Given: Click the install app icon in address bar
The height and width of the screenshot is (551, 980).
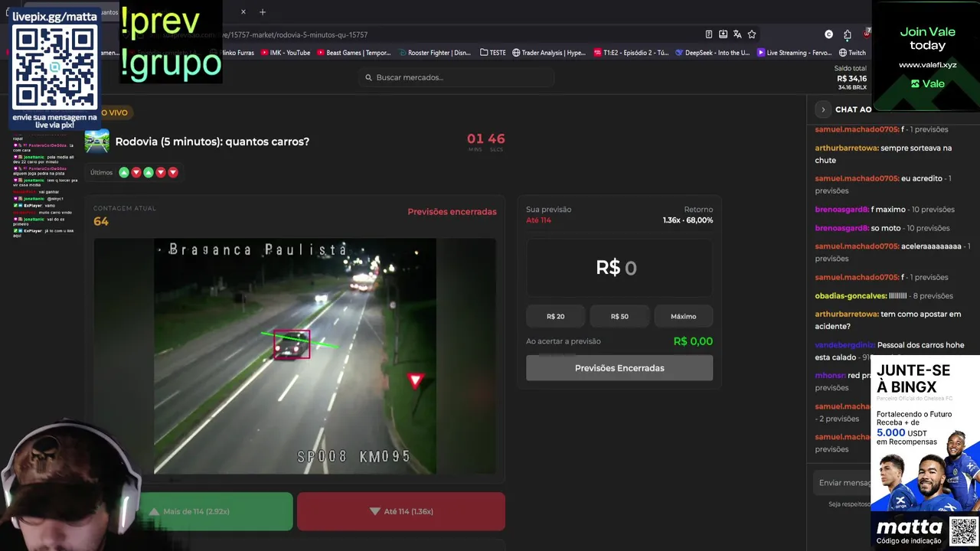Looking at the screenshot, I should pos(723,34).
